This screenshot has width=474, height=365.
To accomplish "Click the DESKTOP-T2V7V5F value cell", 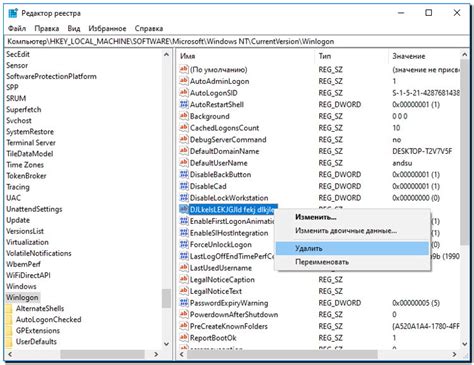I will point(422,151).
